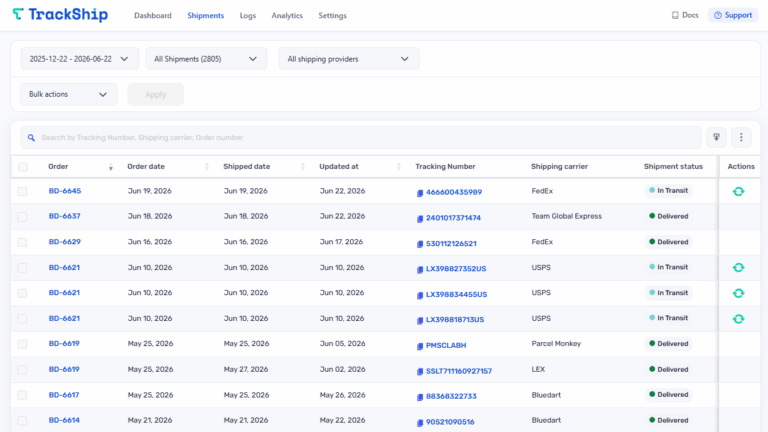Copy tracking number 466600435989 icon
This screenshot has height=432, width=768.
tap(420, 193)
